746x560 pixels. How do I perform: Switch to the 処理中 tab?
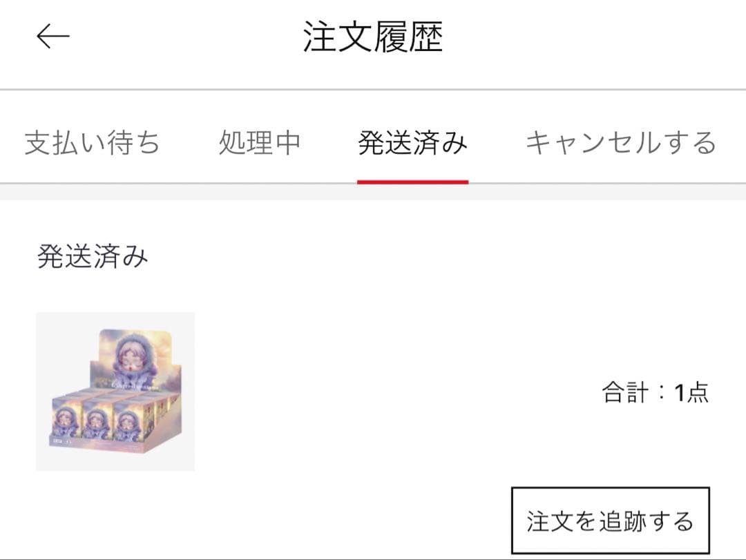coord(259,142)
